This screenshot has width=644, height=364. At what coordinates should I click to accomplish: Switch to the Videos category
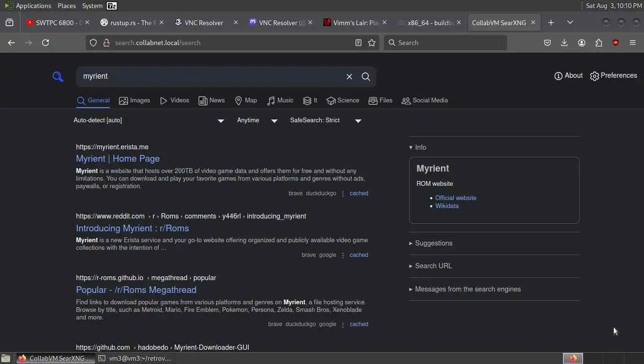174,100
